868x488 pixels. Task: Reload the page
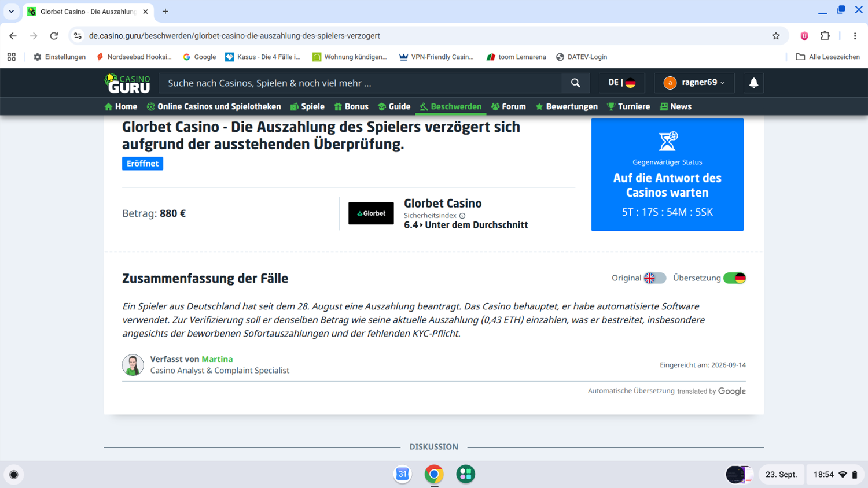point(54,36)
